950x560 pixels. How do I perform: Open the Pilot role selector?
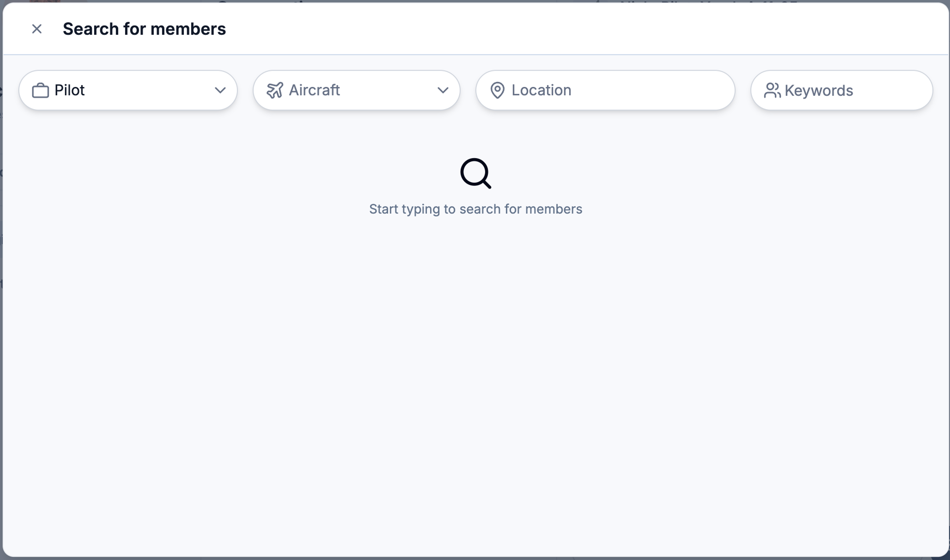pos(128,90)
